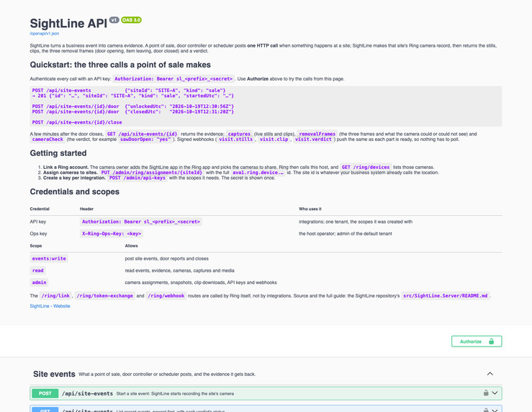Image resolution: width=532 pixels, height=412 pixels.
Task: Click the cameraCheck code snippet
Action: point(48,139)
